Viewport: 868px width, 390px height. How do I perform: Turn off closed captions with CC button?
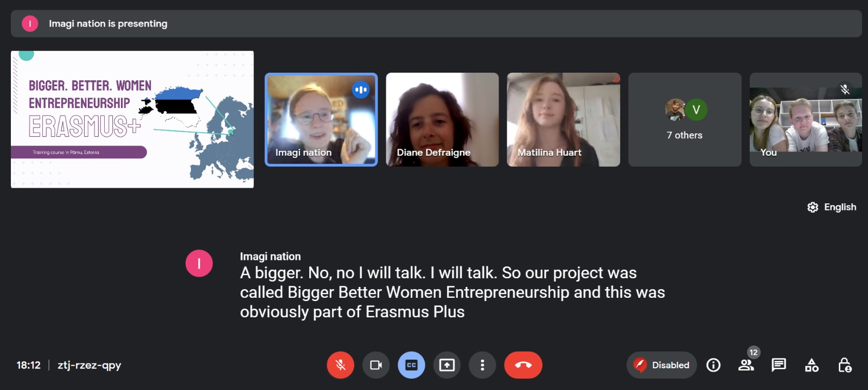pyautogui.click(x=411, y=365)
